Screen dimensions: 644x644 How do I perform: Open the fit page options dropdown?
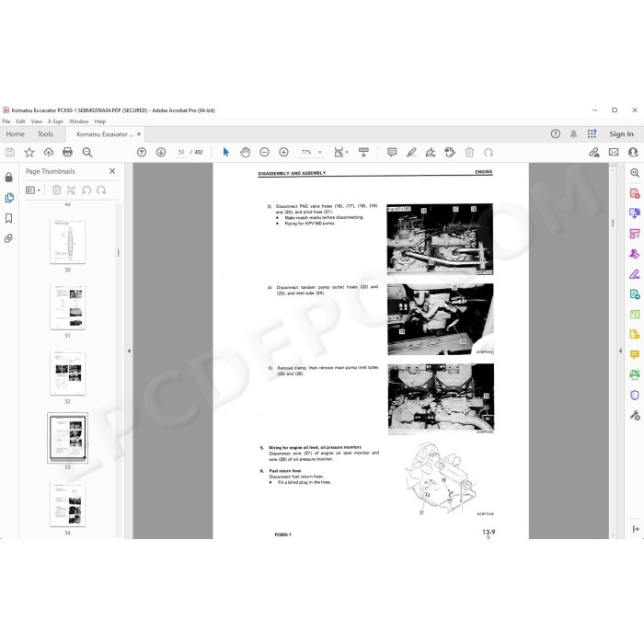(341, 153)
